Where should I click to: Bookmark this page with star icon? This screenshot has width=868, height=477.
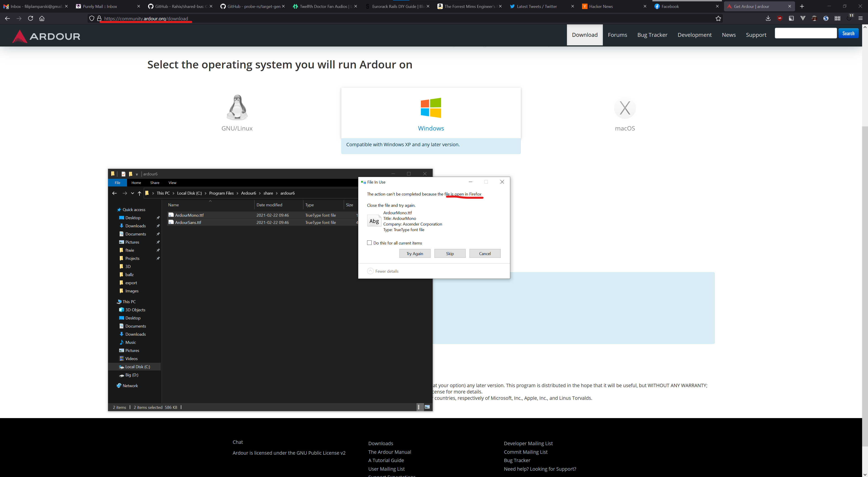coord(718,19)
